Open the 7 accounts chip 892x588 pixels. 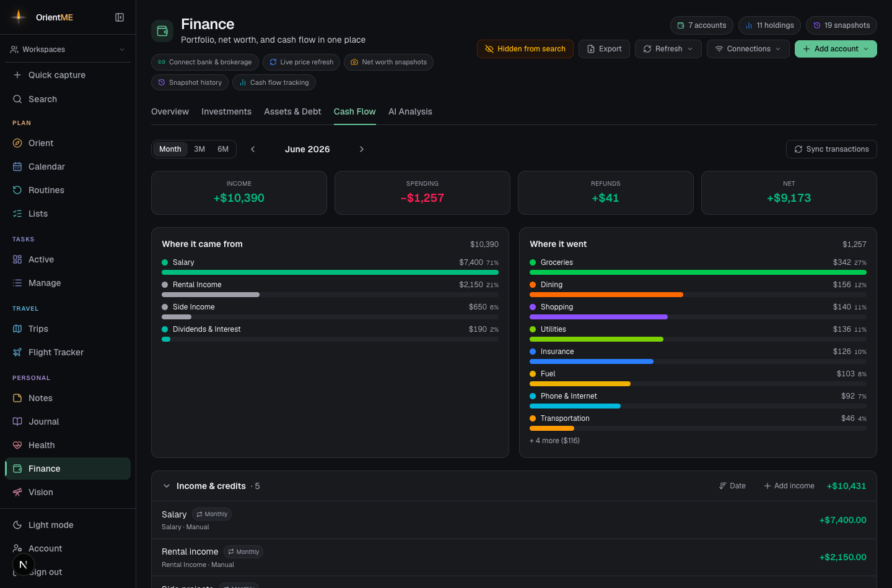[702, 25]
